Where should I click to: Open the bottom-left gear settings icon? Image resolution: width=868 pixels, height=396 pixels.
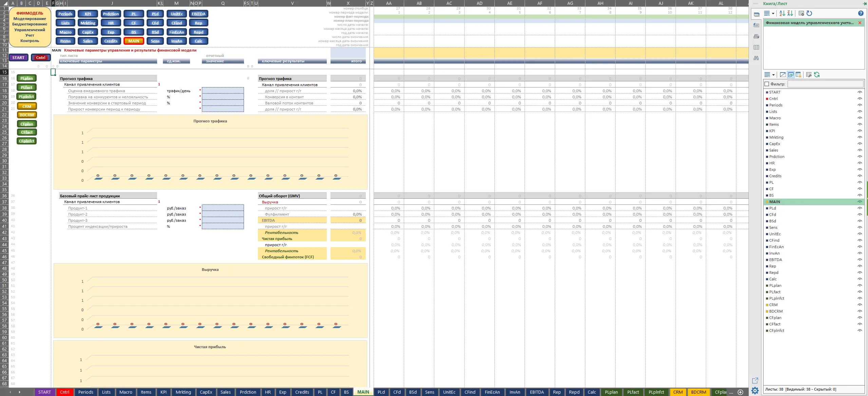pos(755,391)
